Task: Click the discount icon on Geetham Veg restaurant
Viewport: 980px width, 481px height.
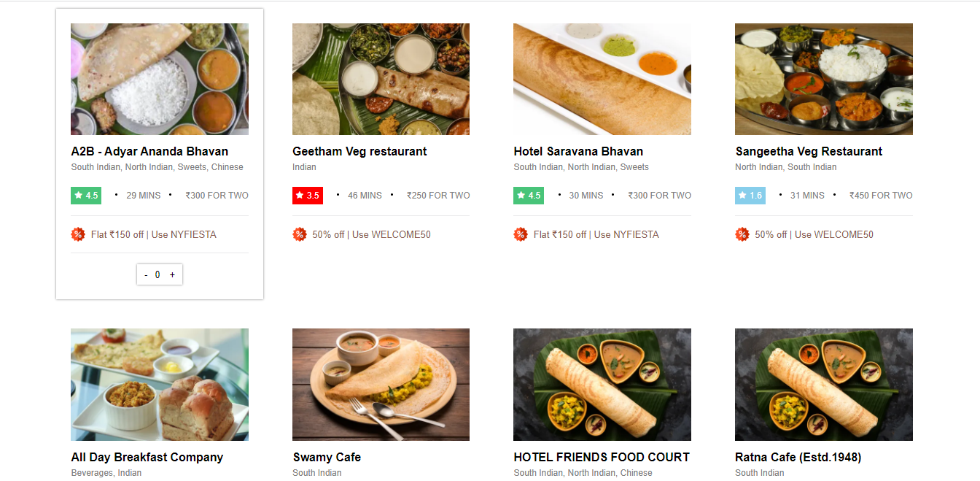Action: (x=300, y=234)
